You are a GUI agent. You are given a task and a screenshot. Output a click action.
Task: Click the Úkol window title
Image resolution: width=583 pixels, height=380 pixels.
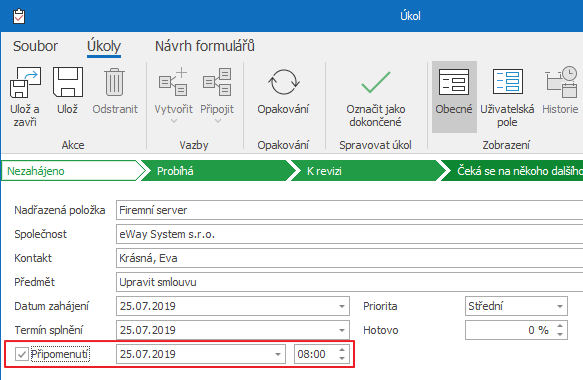410,16
